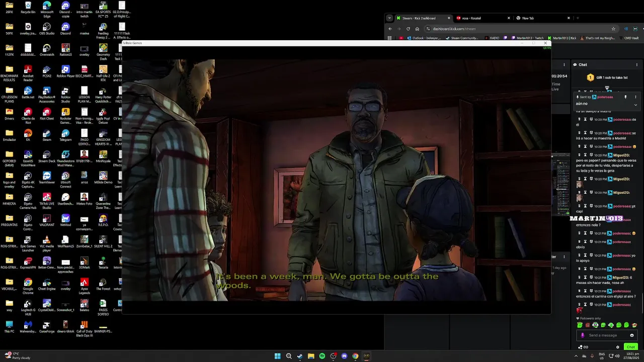This screenshot has width=644, height=362.
Task: Go to Chrome home page
Action: (417, 29)
